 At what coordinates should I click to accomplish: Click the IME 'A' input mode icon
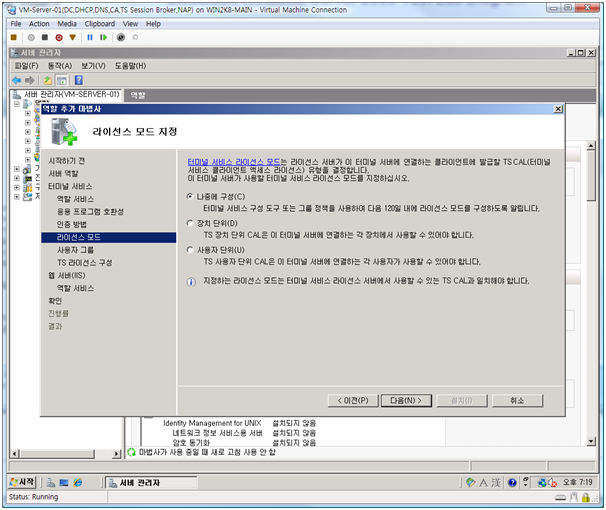pos(483,483)
